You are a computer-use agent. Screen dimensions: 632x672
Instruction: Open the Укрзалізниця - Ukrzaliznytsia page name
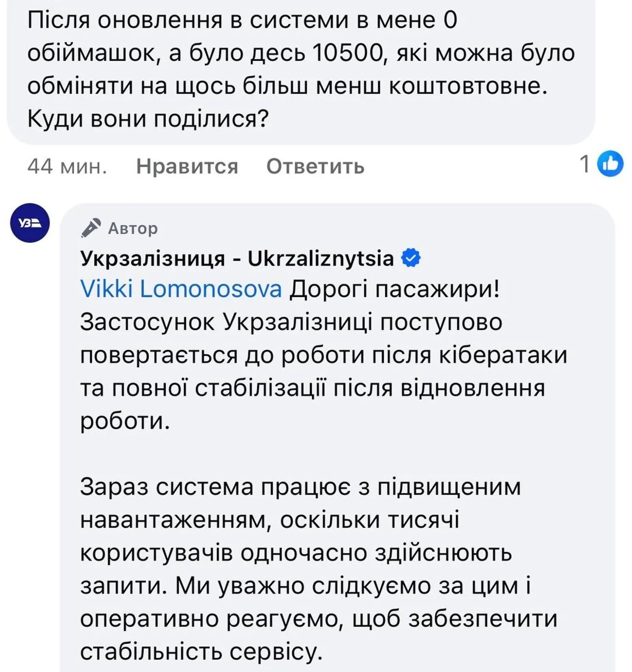click(237, 258)
